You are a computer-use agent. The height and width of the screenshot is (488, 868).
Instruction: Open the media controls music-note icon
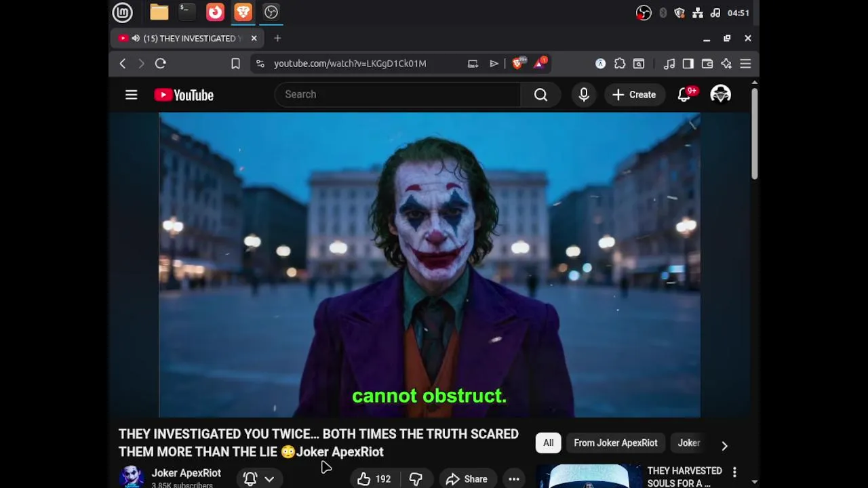click(x=669, y=64)
